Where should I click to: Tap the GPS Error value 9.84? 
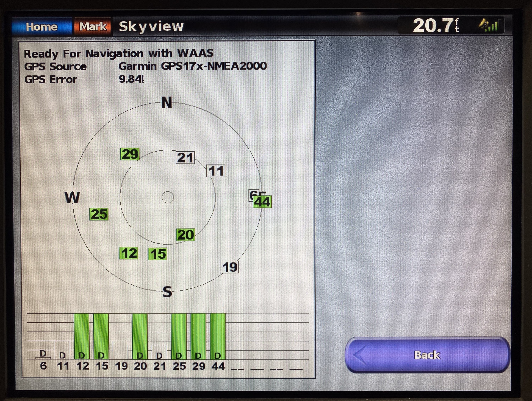[131, 79]
